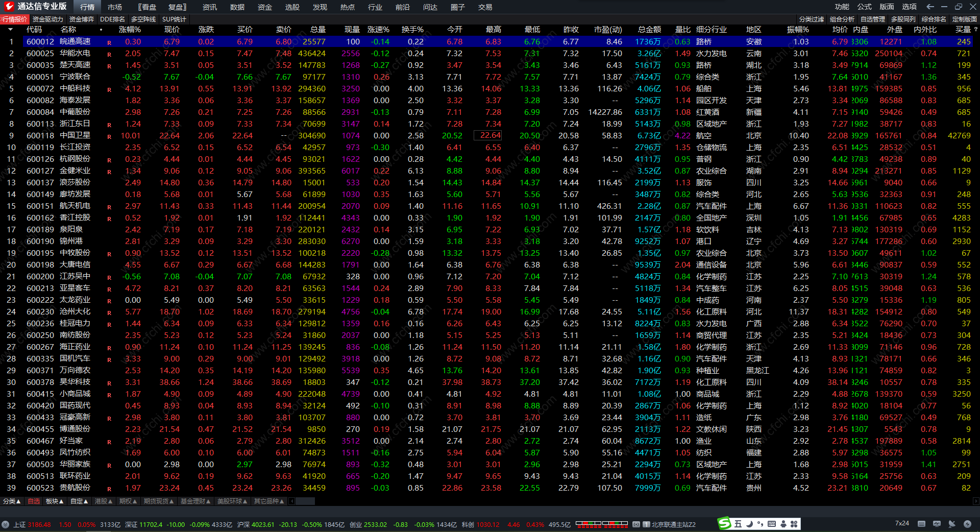This screenshot has height=532, width=980.
Task: Click the 综合排名 button
Action: 934,19
